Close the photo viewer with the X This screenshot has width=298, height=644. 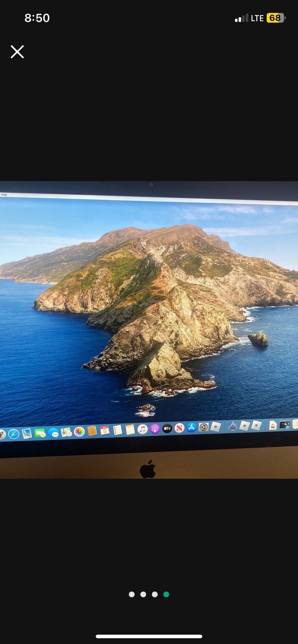tap(17, 52)
